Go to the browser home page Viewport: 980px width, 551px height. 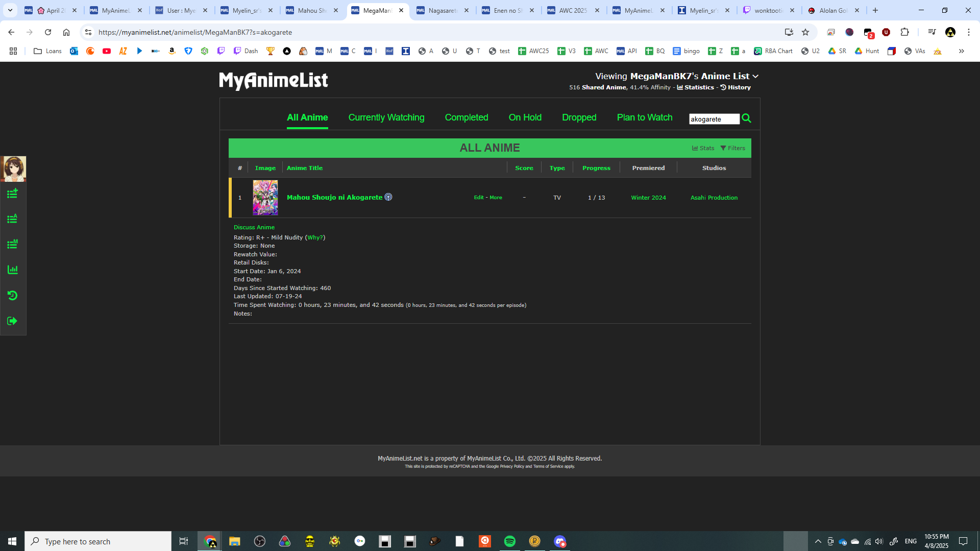(66, 32)
